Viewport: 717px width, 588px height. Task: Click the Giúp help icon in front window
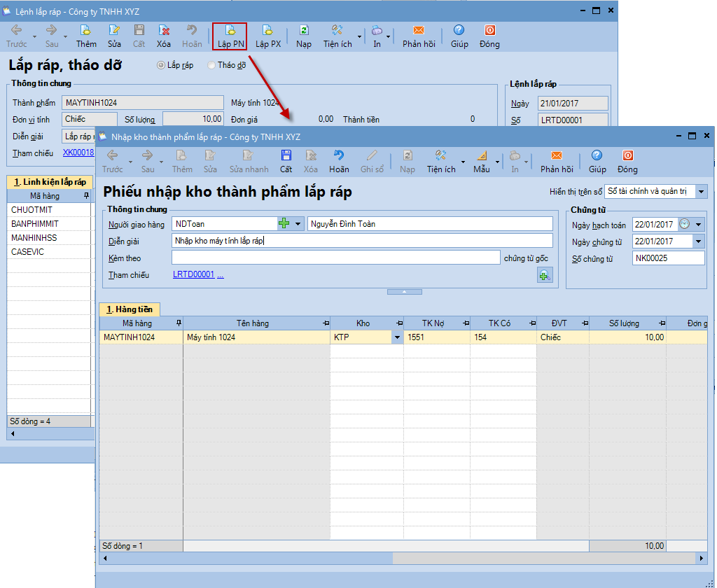click(597, 156)
